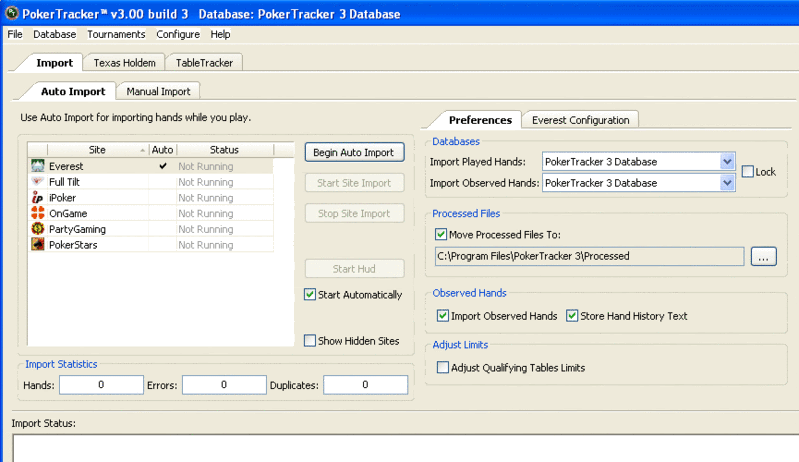Select the Preferences tab
This screenshot has height=462, width=799.
(480, 120)
